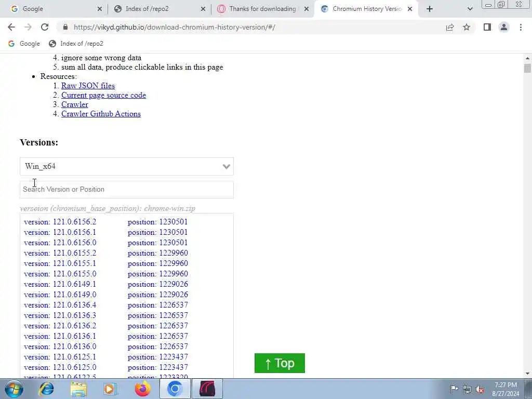Click the page scrollbar down arrow
This screenshot has width=532, height=399.
tap(527, 374)
